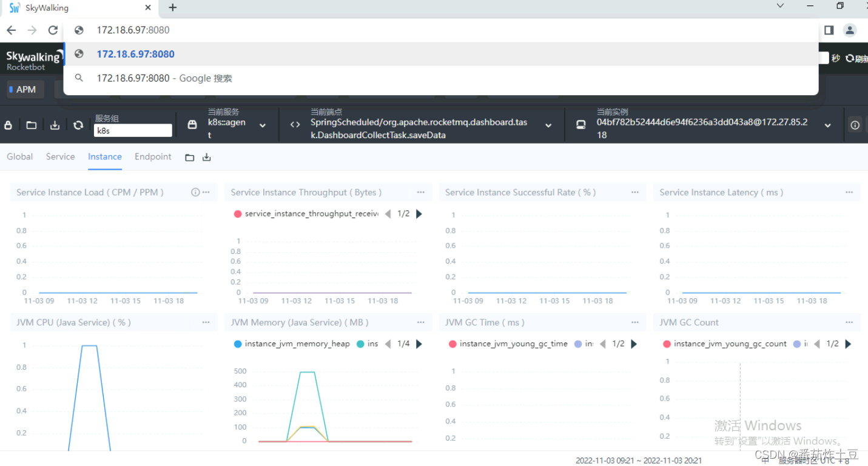Open the info icon at the top right panel
This screenshot has width=868, height=466.
(x=855, y=125)
